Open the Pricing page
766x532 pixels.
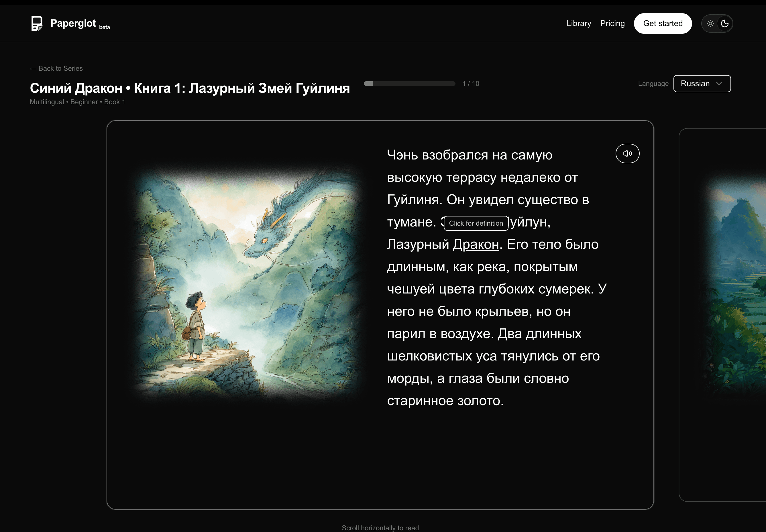pos(613,23)
